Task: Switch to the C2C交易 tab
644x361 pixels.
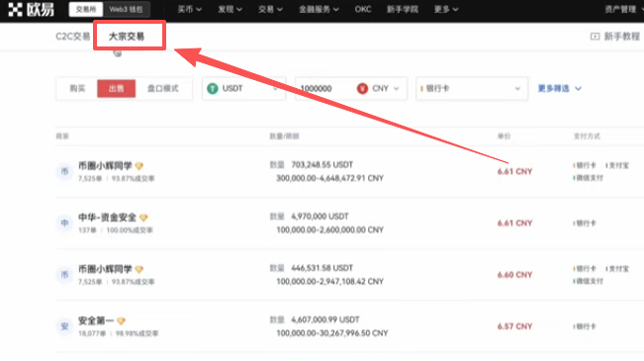Action: pos(72,37)
